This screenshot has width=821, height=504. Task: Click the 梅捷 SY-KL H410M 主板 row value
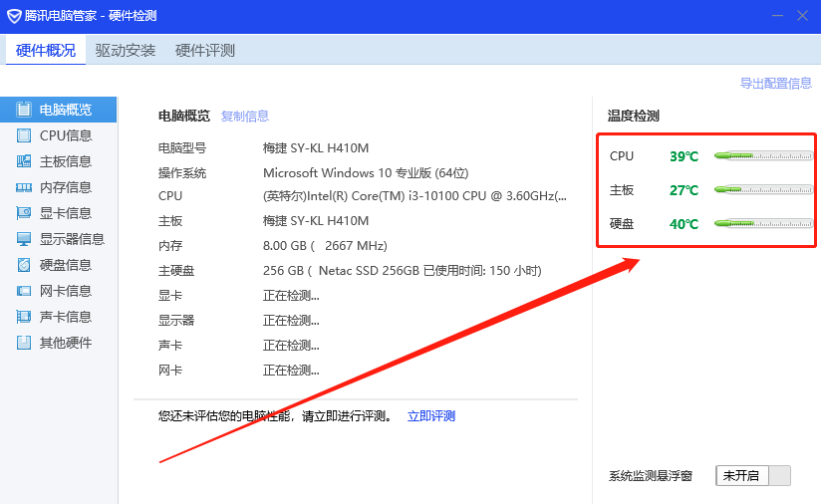316,221
